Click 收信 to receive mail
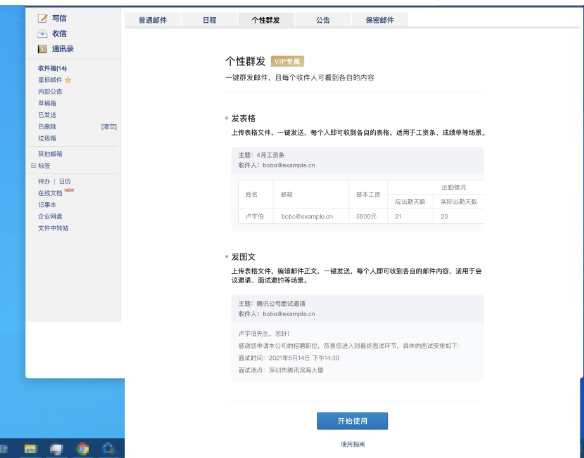584x458 pixels. [59, 34]
